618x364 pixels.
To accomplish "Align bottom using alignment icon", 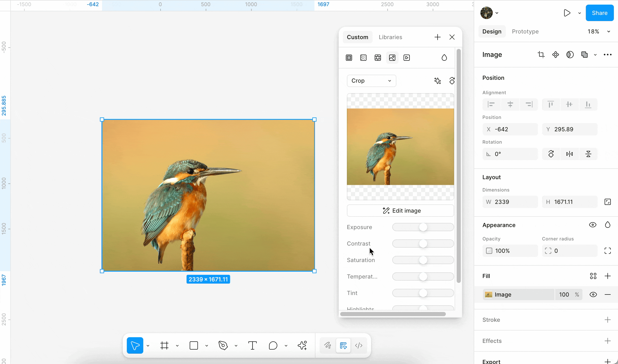I will pyautogui.click(x=588, y=104).
